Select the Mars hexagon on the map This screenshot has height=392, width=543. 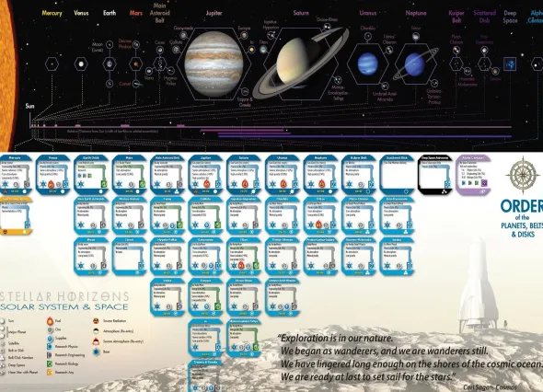coord(136,64)
